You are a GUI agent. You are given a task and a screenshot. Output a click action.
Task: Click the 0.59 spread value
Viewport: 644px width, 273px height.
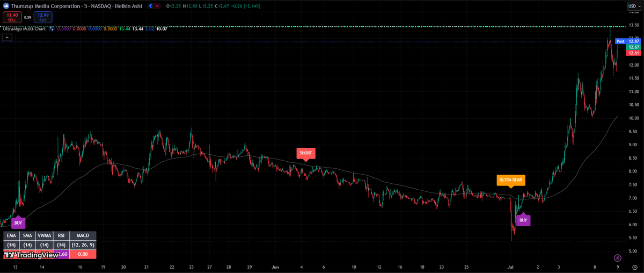click(28, 17)
